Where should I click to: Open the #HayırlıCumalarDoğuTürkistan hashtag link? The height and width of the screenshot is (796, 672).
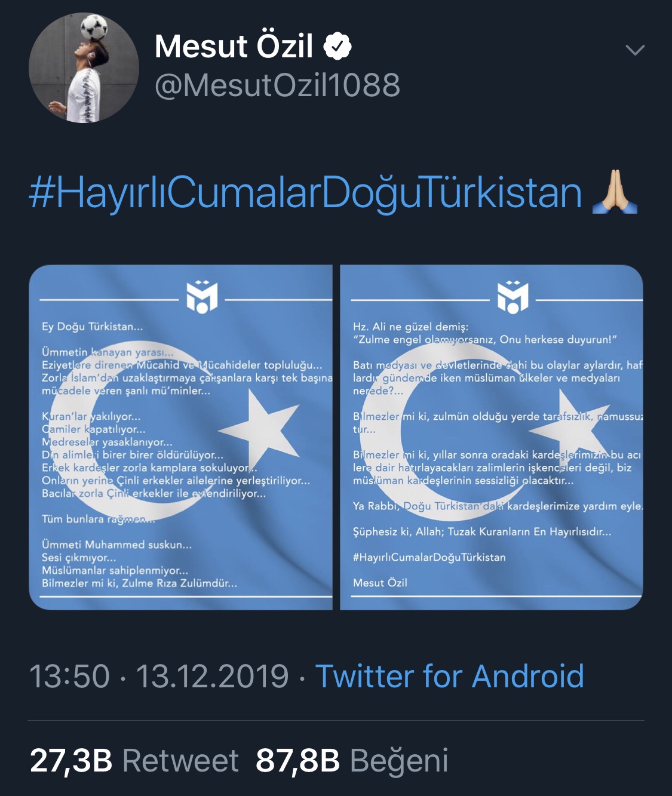pyautogui.click(x=305, y=193)
